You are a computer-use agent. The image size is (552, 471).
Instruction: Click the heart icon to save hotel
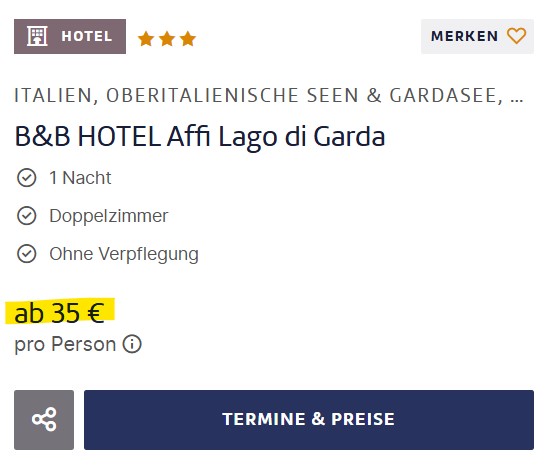(x=516, y=36)
